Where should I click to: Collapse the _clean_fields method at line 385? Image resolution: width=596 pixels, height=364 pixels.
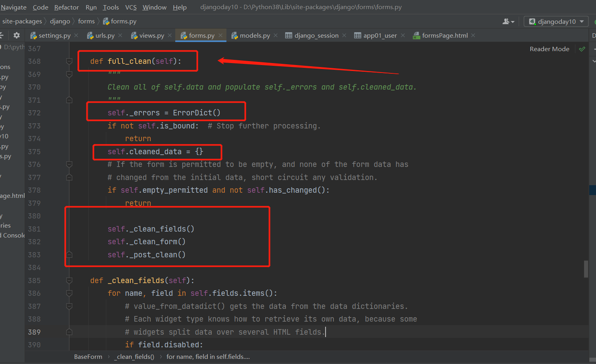69,280
